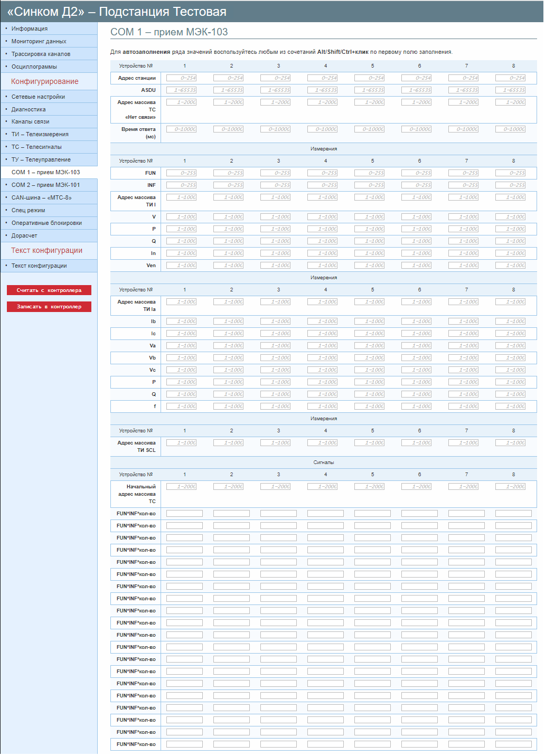This screenshot has height=756, width=545.
Task: Select 'Осциллограммы' in the left menu
Action: click(x=34, y=67)
